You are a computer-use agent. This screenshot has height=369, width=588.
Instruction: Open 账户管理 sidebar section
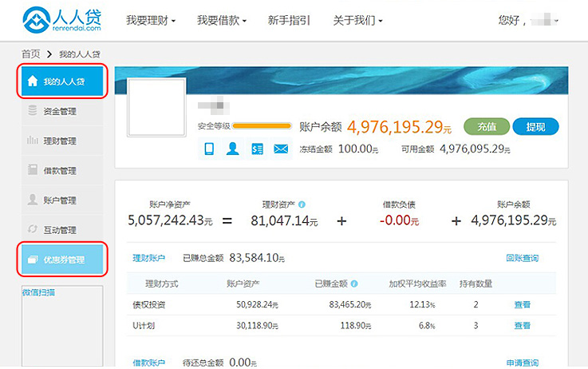tap(62, 200)
